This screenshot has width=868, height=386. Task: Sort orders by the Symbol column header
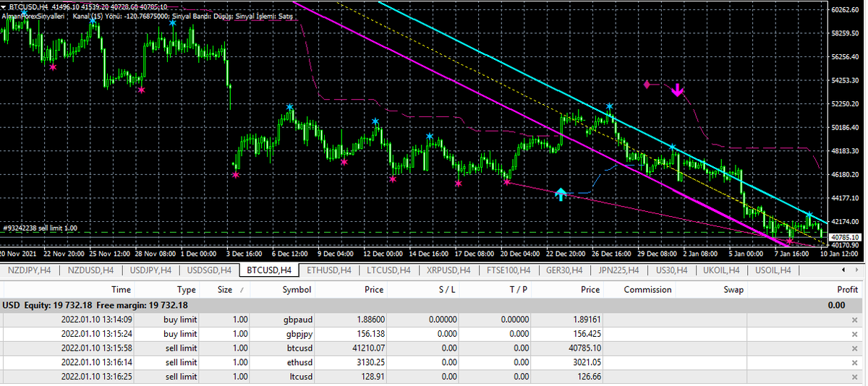297,290
